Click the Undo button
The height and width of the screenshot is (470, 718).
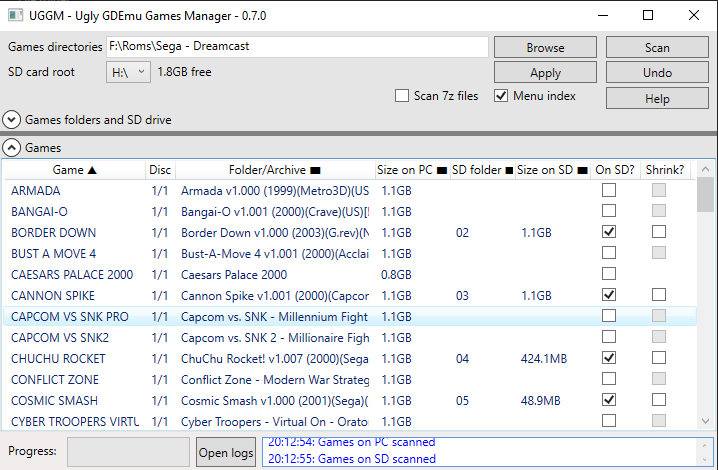click(657, 72)
